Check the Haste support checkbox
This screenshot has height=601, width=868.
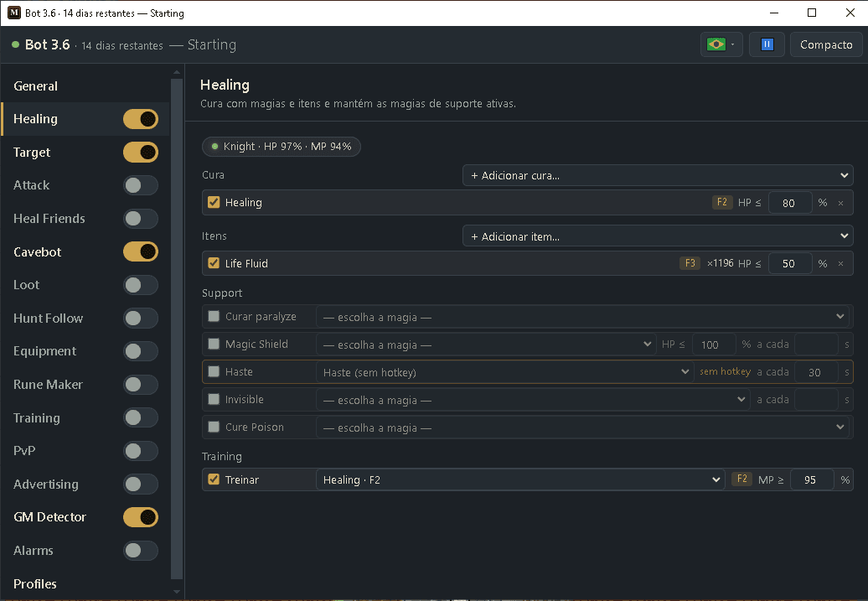214,371
